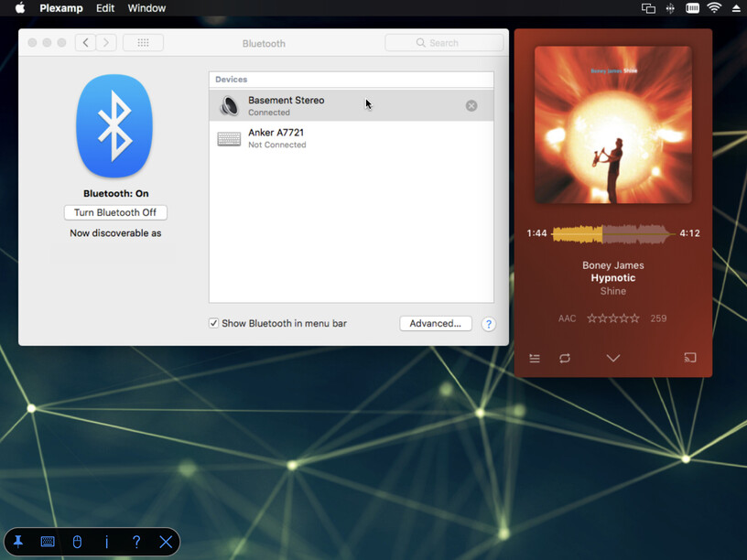
Task: Remove Basement Stereo with the x button
Action: 471,106
